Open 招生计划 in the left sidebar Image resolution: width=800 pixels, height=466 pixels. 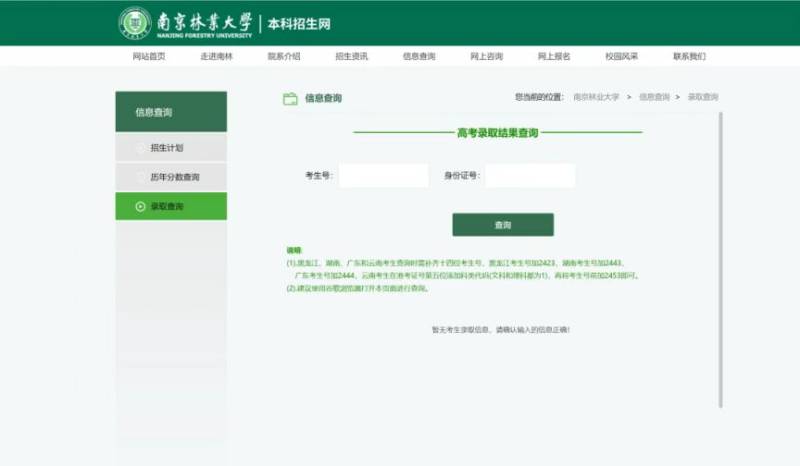click(167, 148)
